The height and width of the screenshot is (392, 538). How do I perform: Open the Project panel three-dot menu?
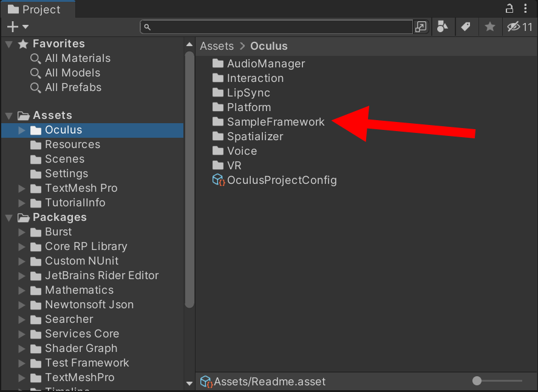point(525,8)
